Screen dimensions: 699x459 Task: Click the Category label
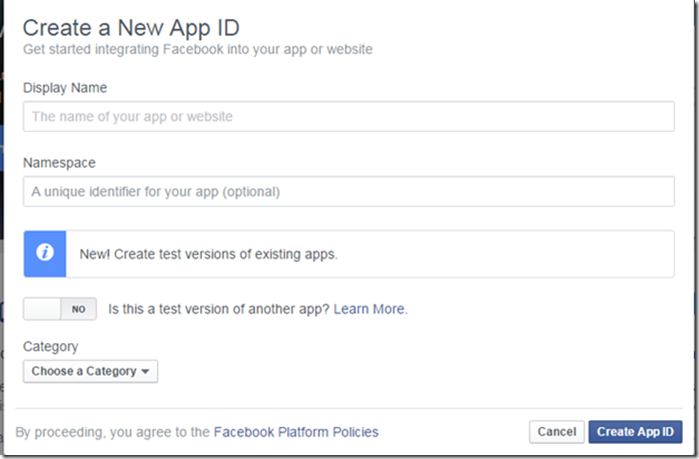point(50,346)
